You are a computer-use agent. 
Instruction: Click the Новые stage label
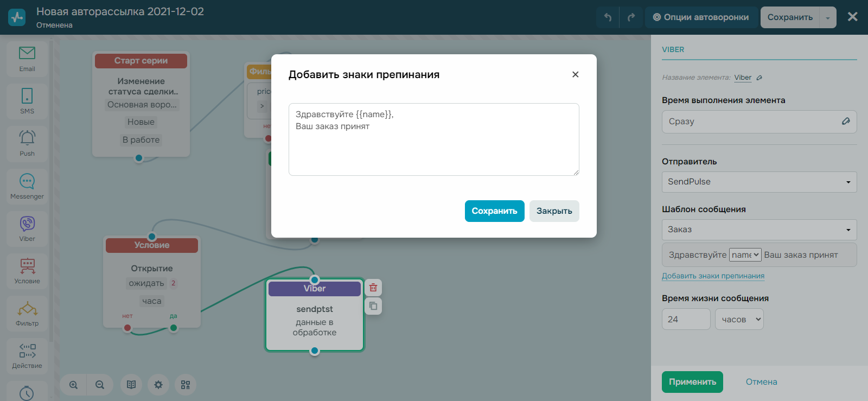tap(141, 122)
